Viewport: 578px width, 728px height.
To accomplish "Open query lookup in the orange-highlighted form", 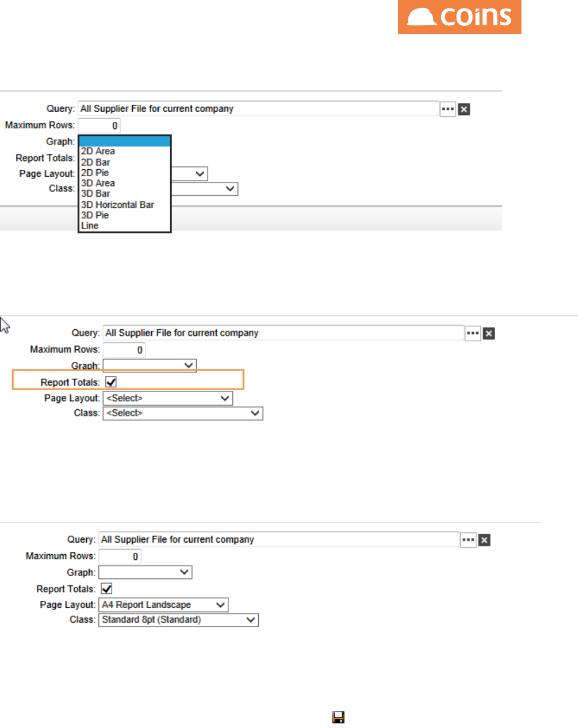I will (x=473, y=333).
